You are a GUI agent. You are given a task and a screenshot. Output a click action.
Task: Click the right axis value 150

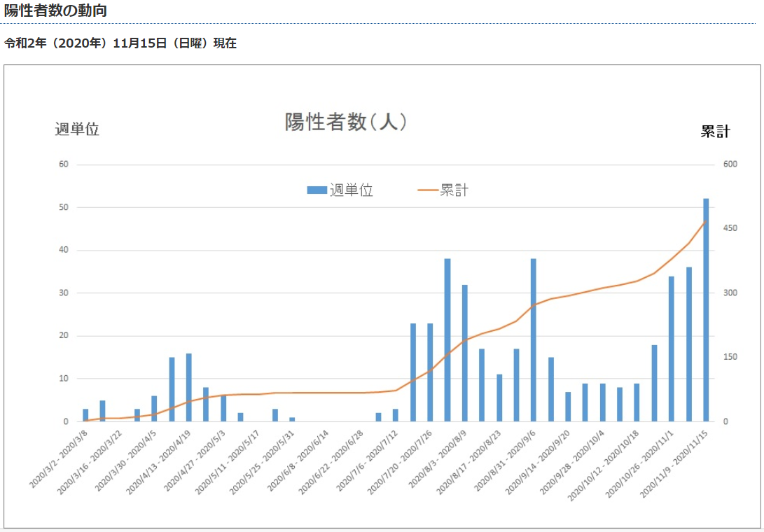tap(730, 357)
